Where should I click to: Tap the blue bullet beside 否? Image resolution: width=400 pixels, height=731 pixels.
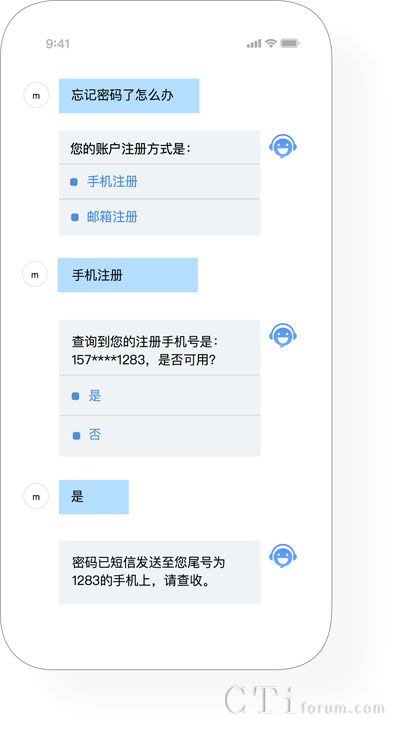(x=76, y=436)
